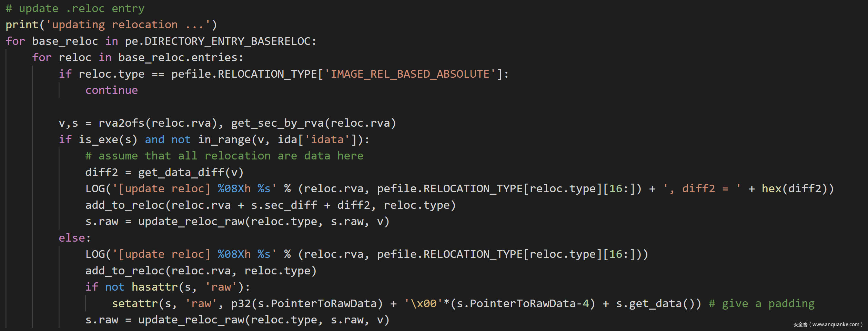
Task: Click DIRECTORY_ENTRY_BASERELOC in the for loop
Action: coord(228,41)
